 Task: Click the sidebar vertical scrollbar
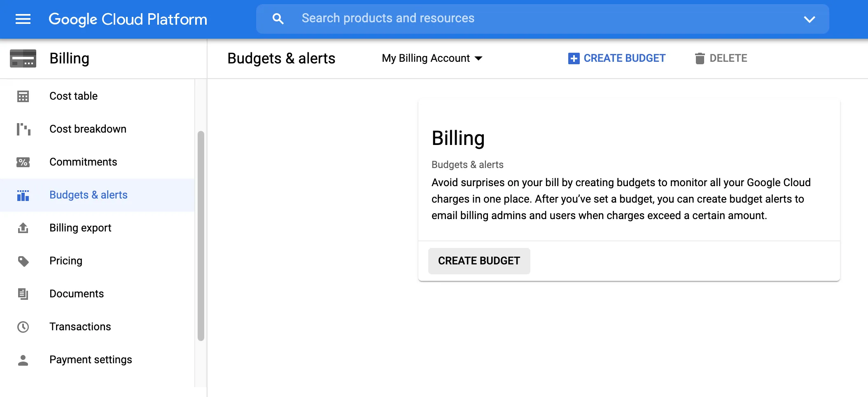click(x=201, y=236)
